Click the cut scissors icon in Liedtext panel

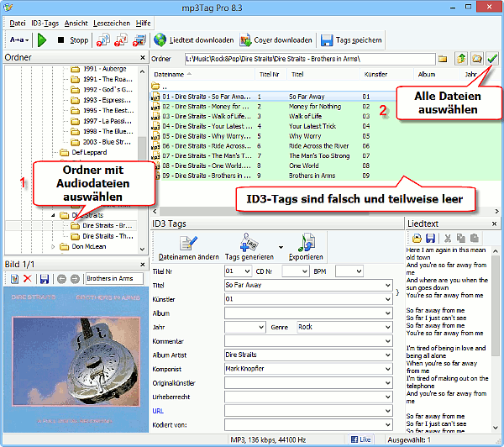pyautogui.click(x=449, y=239)
